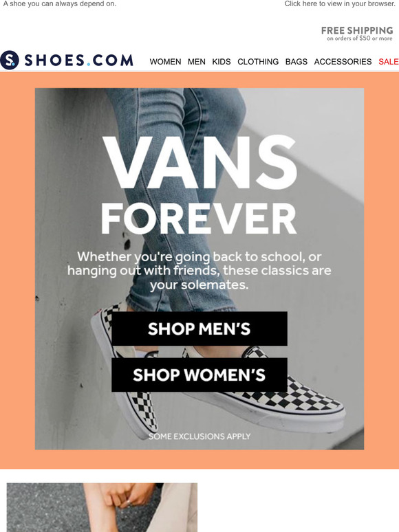Open the MEN navigation menu
The image size is (399, 532).
pos(197,62)
